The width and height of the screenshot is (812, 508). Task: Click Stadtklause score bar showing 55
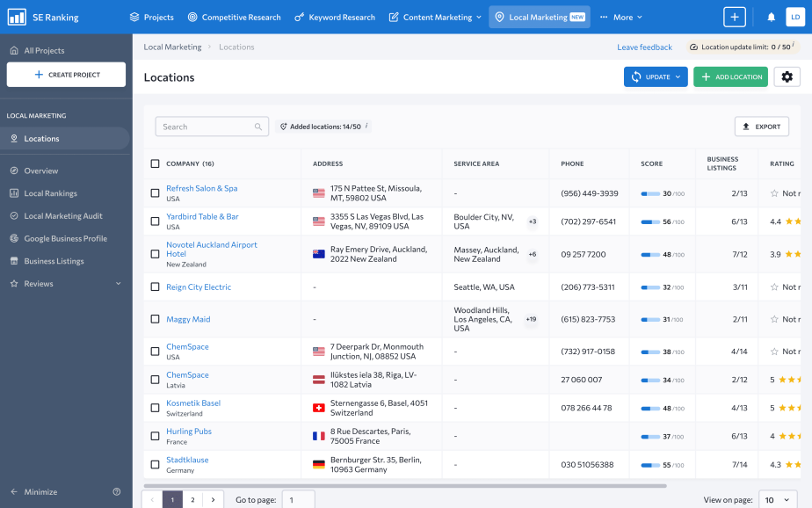click(x=650, y=465)
